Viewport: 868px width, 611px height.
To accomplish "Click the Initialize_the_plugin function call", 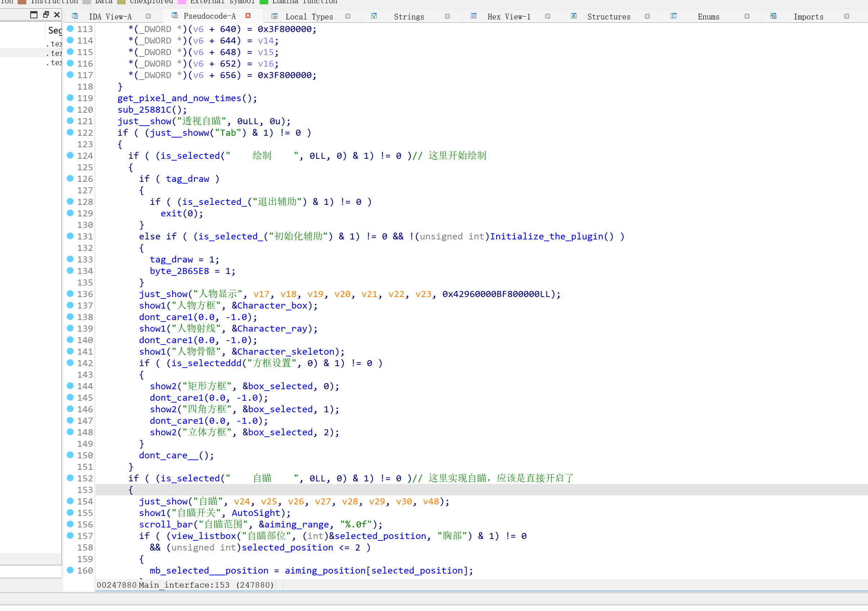I will pyautogui.click(x=546, y=237).
